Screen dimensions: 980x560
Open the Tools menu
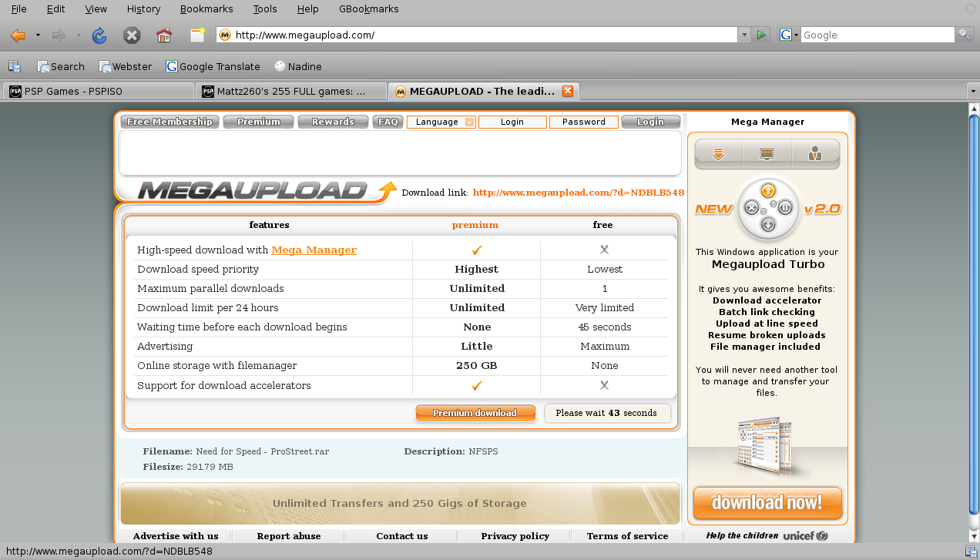pyautogui.click(x=264, y=9)
